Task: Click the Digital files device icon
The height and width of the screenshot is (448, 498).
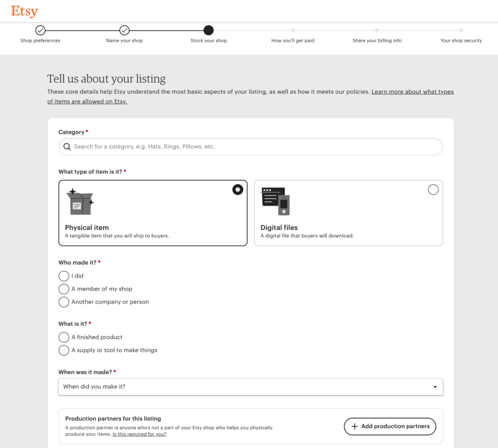Action: pyautogui.click(x=276, y=201)
